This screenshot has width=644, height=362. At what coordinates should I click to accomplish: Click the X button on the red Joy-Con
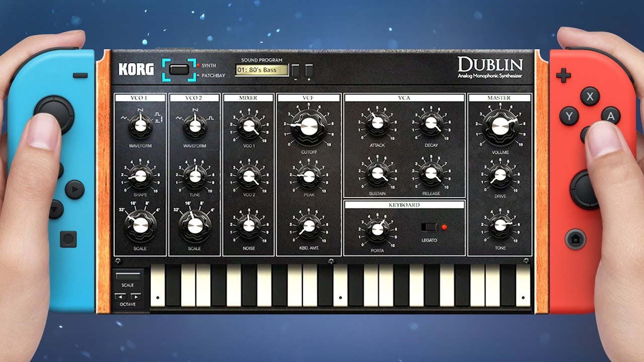(590, 96)
